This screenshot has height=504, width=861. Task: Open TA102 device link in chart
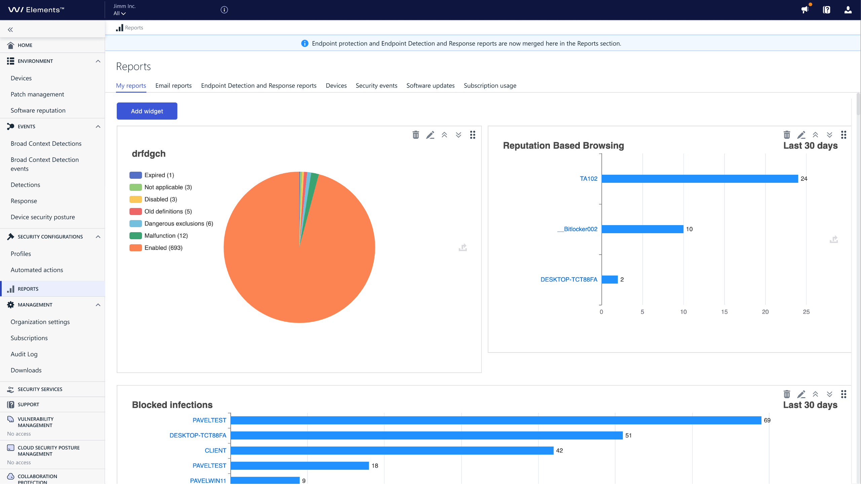588,178
